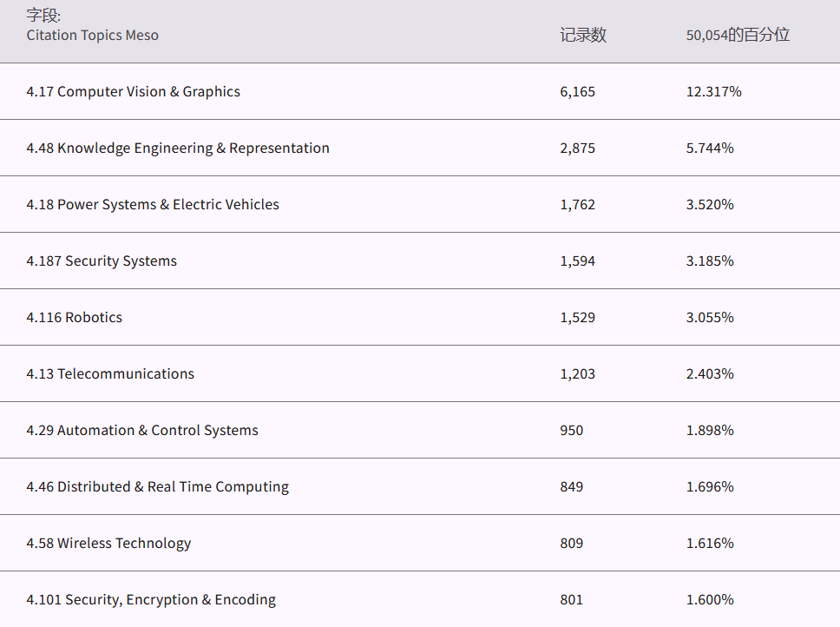Click 4.101 Security, Encryption & Encoding
Screen dimensions: 840x627
pyautogui.click(x=151, y=600)
